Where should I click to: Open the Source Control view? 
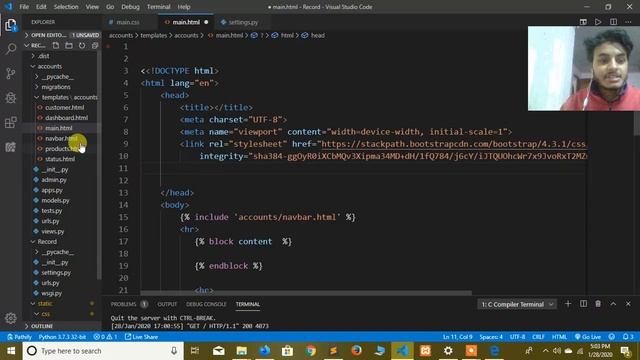(x=11, y=73)
